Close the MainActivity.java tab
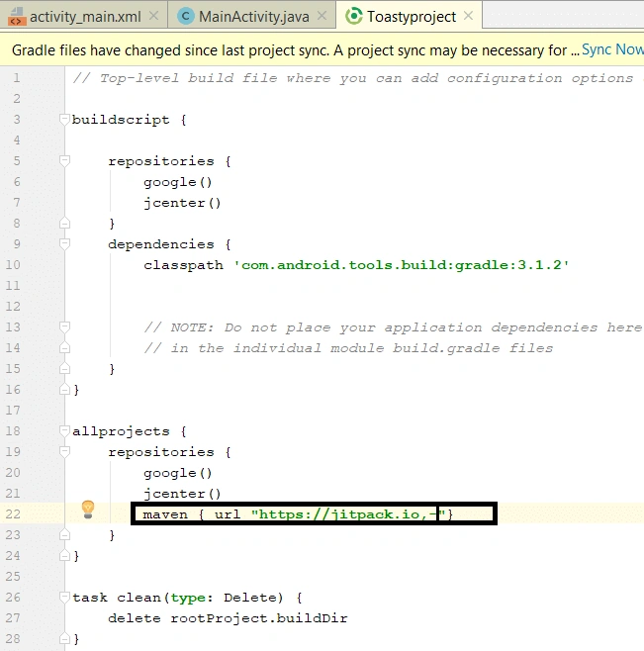The width and height of the screenshot is (644, 651). click(322, 16)
